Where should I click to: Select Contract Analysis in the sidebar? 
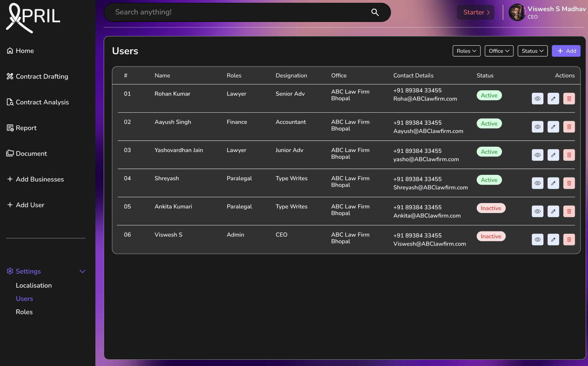coord(10,102)
